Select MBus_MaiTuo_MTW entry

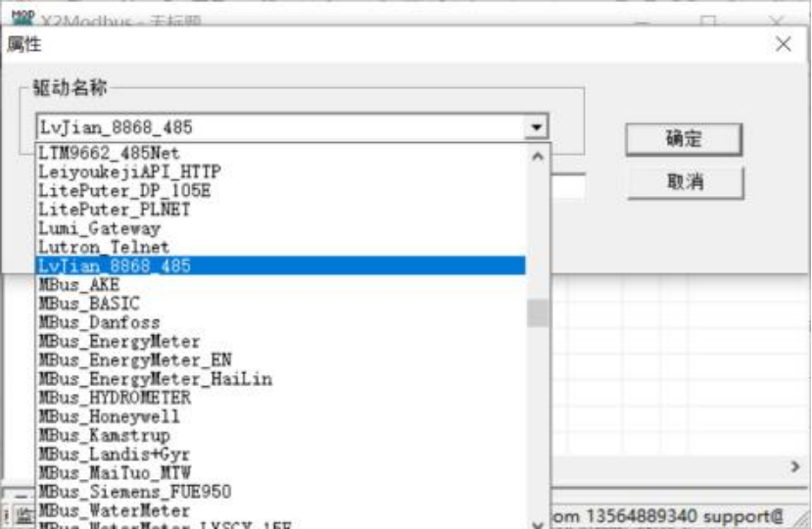(x=281, y=472)
